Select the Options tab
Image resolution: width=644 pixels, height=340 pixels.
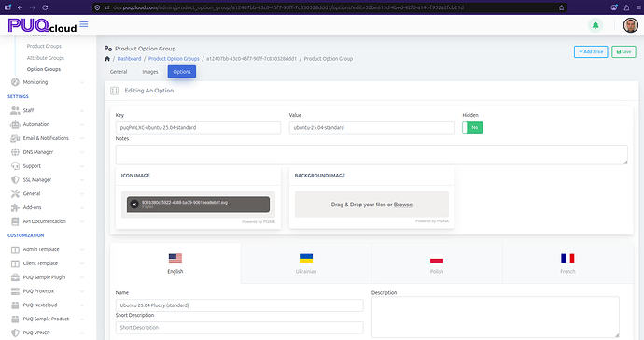click(x=182, y=72)
